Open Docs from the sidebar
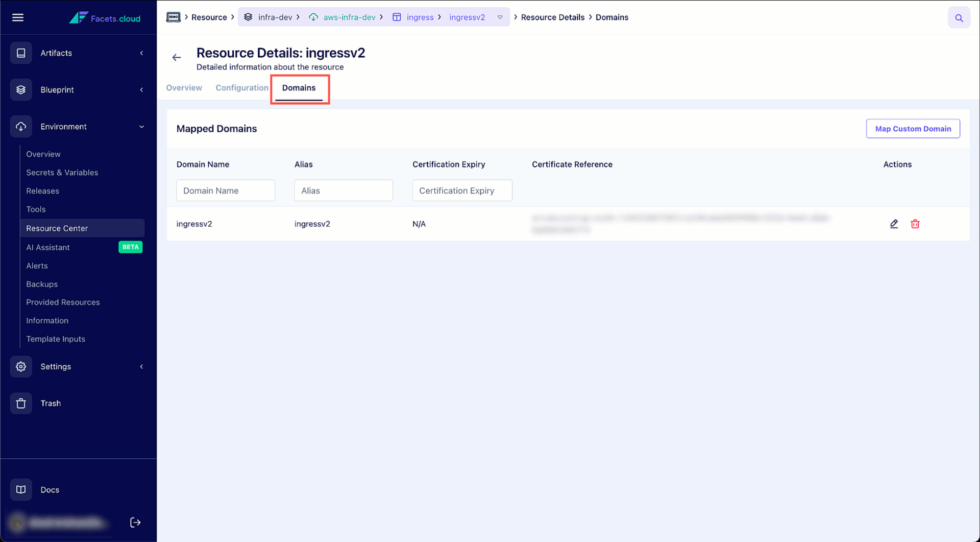Image resolution: width=980 pixels, height=542 pixels. click(50, 489)
